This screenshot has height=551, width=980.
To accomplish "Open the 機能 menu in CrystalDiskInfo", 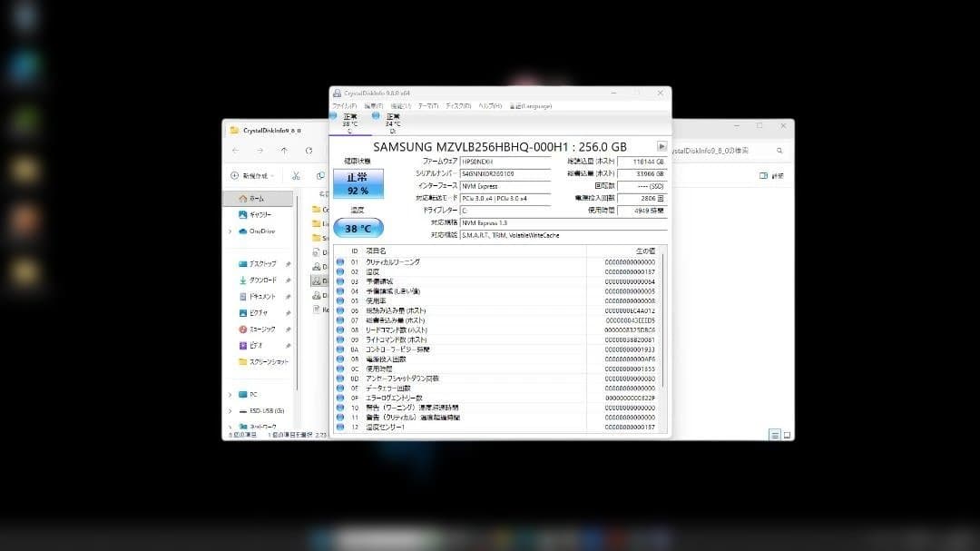I will pos(401,106).
